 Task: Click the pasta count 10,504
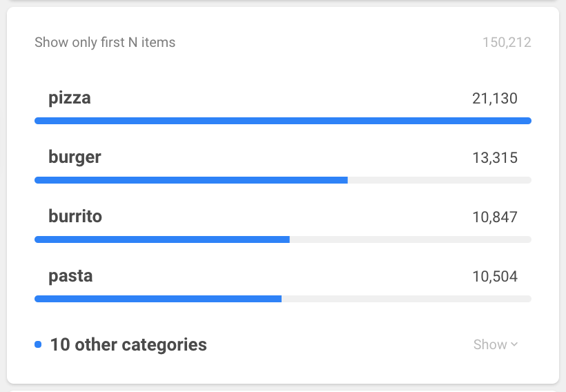tap(494, 277)
